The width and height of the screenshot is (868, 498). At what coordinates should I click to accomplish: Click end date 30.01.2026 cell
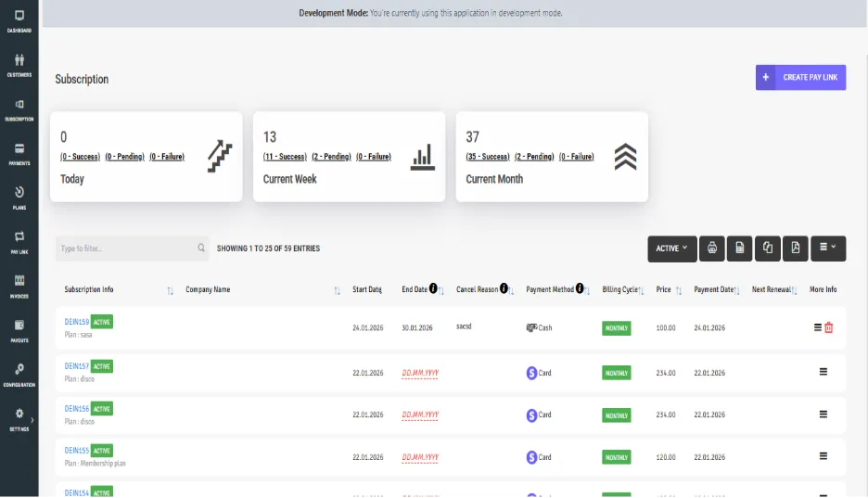click(x=416, y=327)
